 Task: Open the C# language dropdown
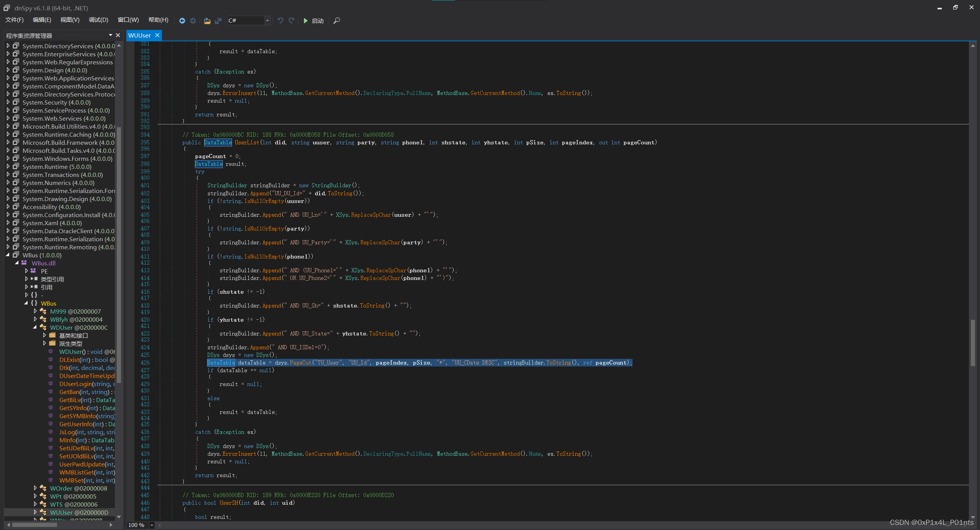click(x=268, y=21)
